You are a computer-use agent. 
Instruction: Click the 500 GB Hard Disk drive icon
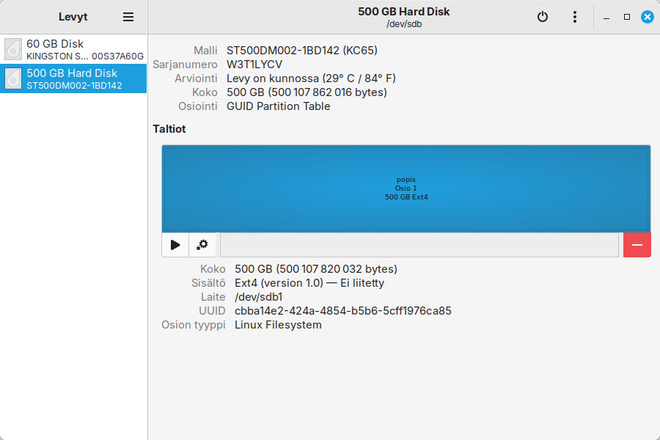(x=13, y=78)
